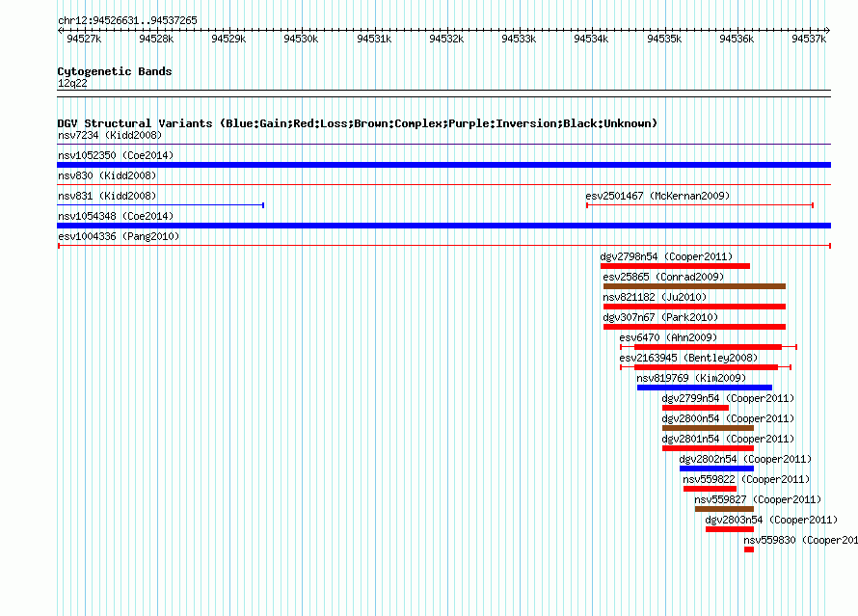Image resolution: width=858 pixels, height=616 pixels.
Task: Click the 94527k ruler tick label
Action: pyautogui.click(x=84, y=39)
